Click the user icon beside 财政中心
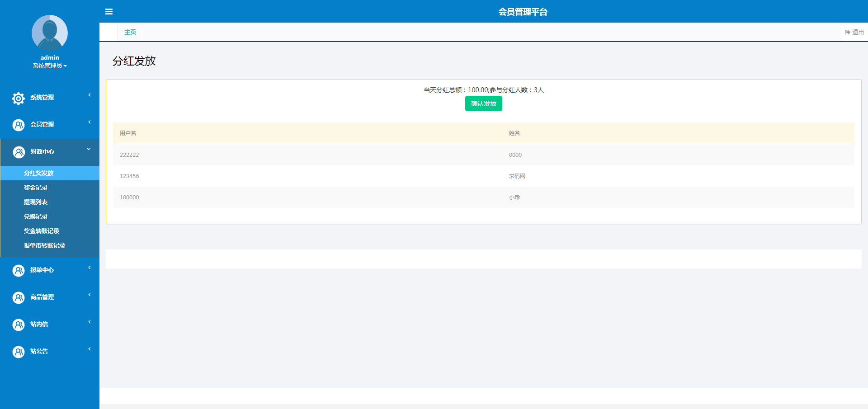868x409 pixels. [19, 152]
